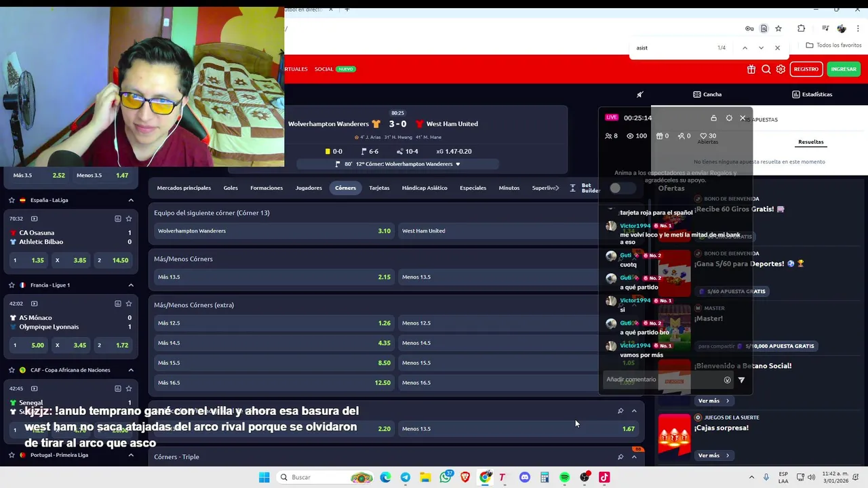Open the Estadísticas view tab
This screenshot has height=488, width=868.
[x=812, y=94]
